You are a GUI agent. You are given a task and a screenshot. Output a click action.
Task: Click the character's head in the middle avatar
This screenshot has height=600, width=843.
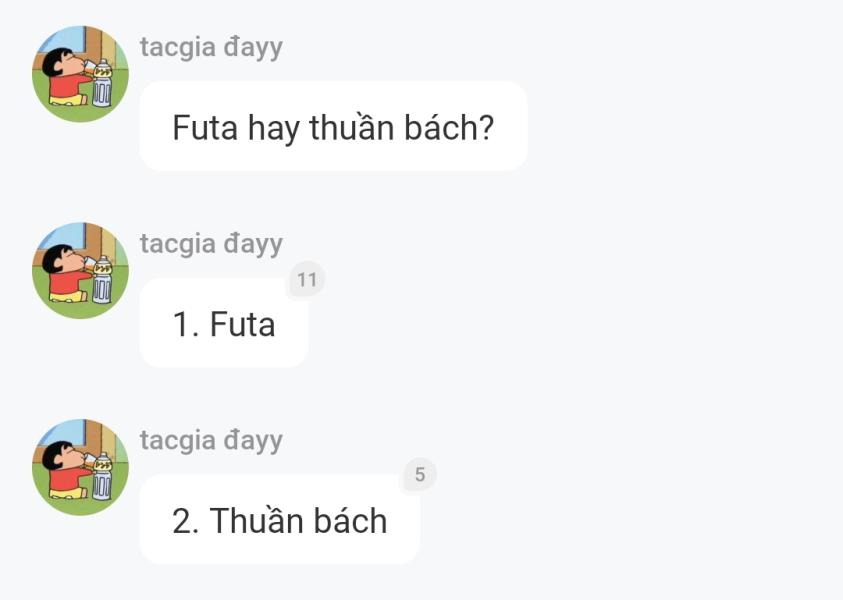60,258
